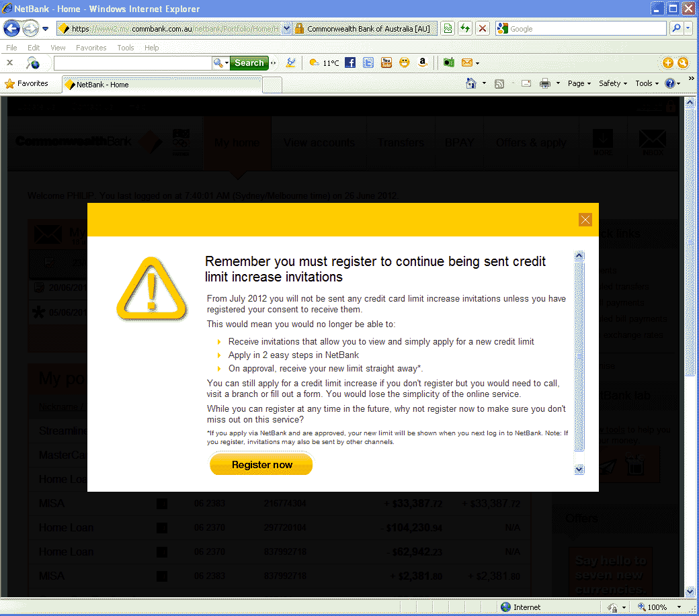
Task: Open the command bar Tools menu
Action: point(647,83)
